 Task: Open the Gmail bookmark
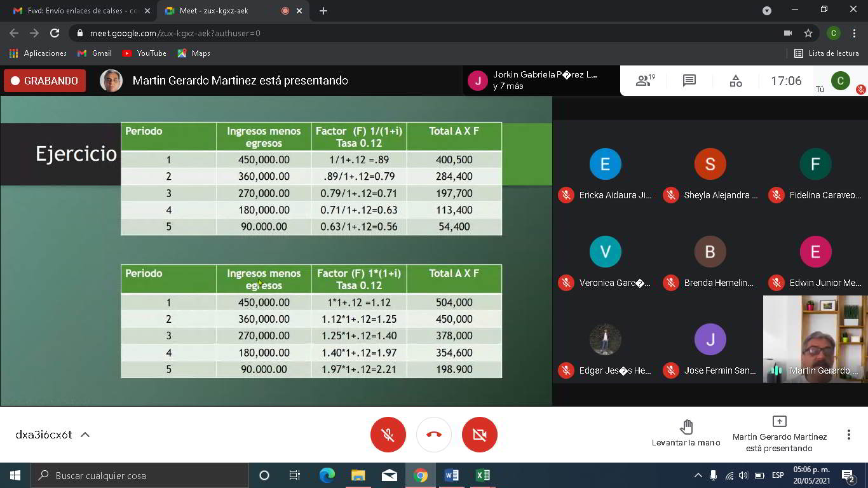94,53
